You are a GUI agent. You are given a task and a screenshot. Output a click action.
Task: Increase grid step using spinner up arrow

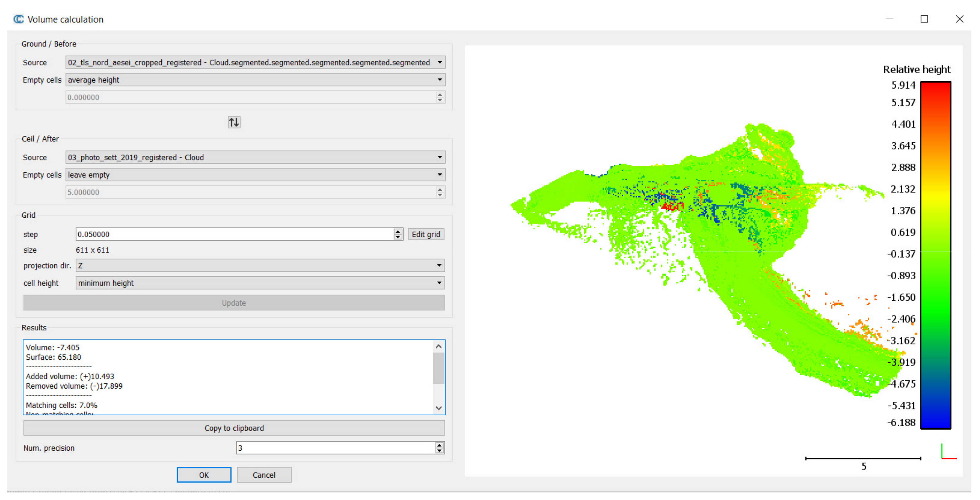click(x=397, y=232)
